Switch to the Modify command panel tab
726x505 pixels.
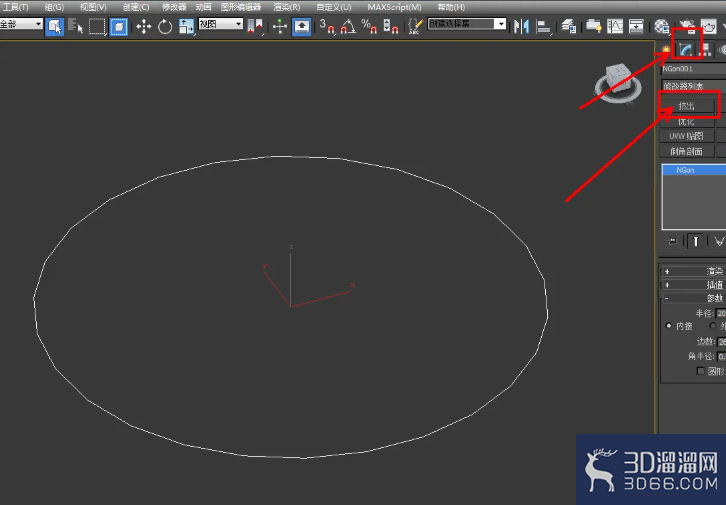tap(686, 50)
